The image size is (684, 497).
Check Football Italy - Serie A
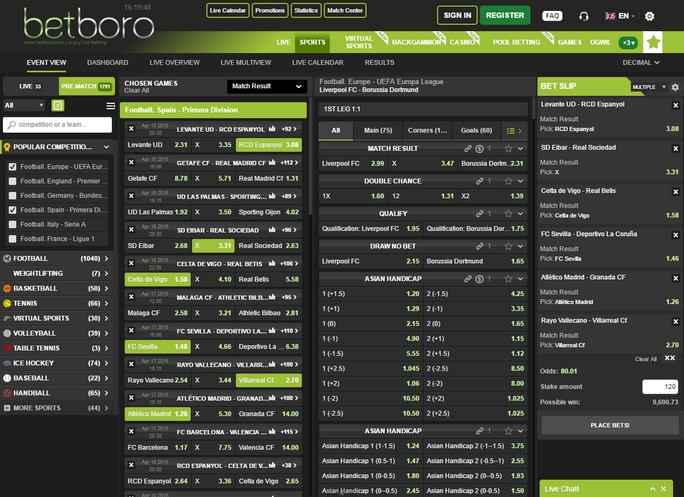[13, 224]
